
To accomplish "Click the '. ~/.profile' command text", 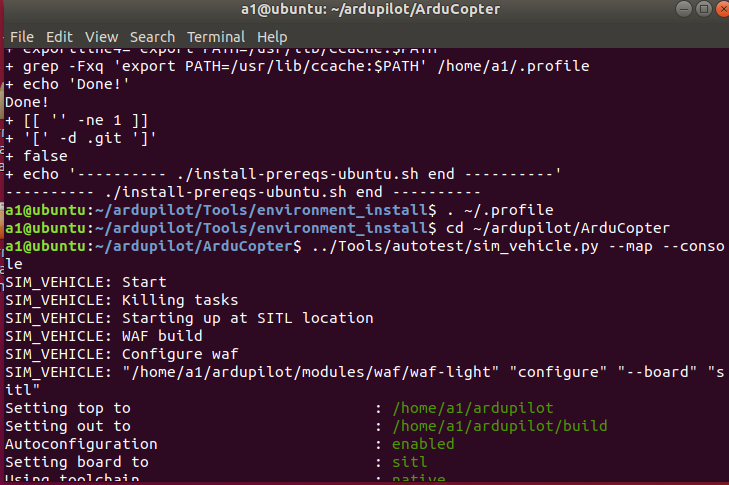I will coord(500,210).
